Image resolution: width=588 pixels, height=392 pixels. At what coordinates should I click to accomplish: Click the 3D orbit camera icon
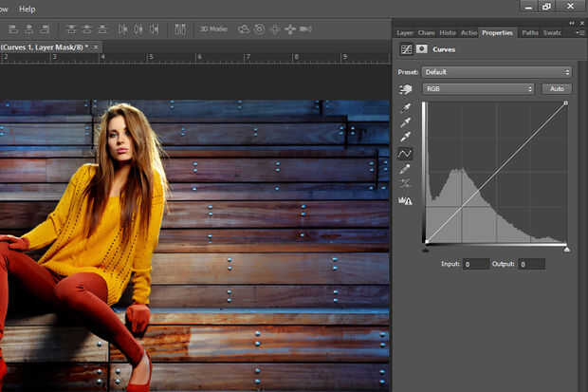click(x=244, y=29)
